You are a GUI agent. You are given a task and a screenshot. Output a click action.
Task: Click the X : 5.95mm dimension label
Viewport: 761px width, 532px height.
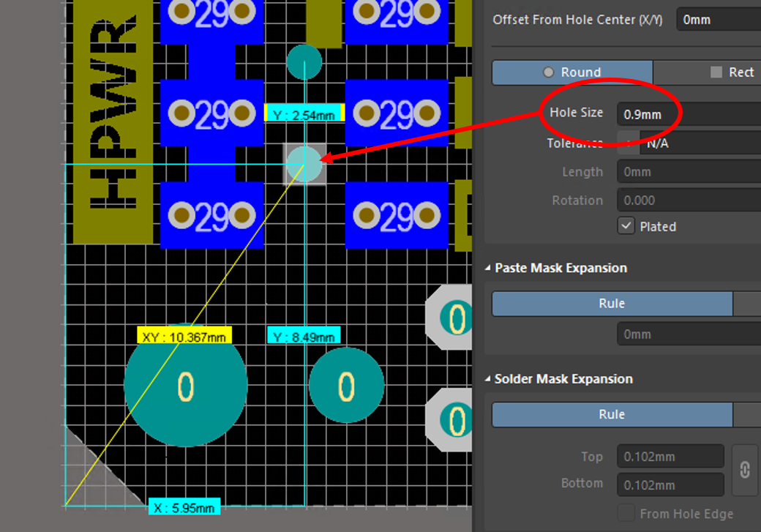coord(184,508)
